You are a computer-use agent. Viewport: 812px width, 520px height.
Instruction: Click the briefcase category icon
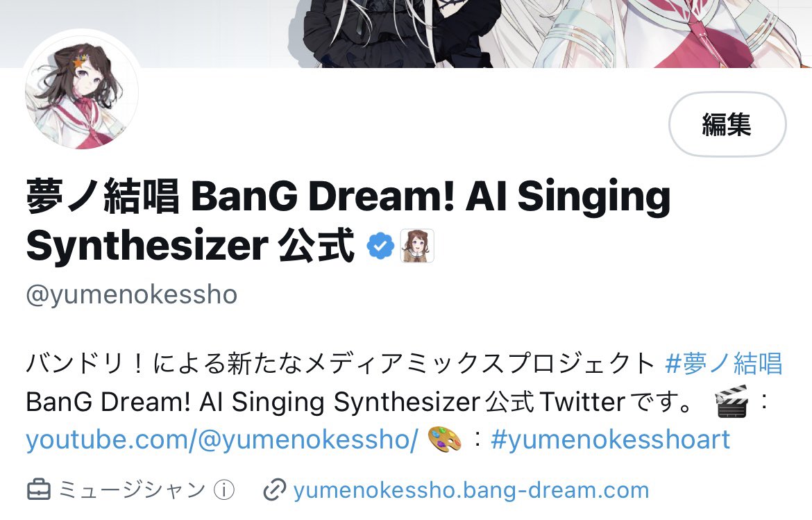pos(39,490)
